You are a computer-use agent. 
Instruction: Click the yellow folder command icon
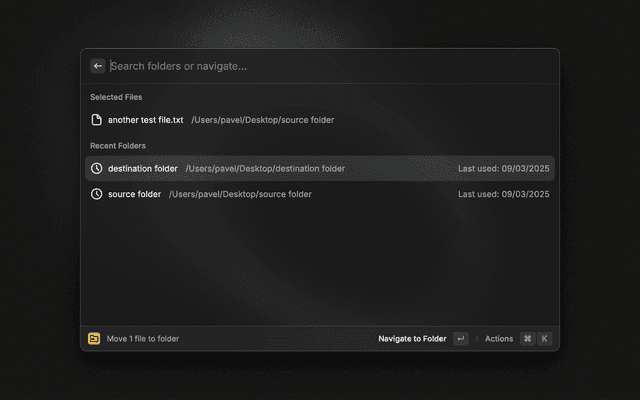pos(94,339)
